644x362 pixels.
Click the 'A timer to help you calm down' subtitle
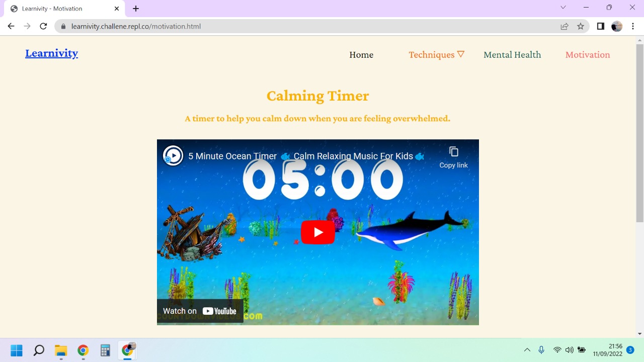pos(317,119)
